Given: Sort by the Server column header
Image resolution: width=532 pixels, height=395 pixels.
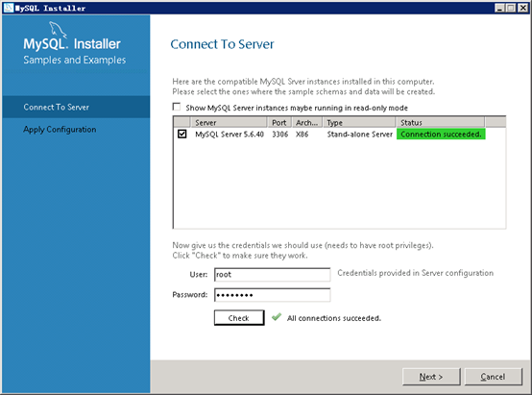Looking at the screenshot, I should (x=229, y=122).
